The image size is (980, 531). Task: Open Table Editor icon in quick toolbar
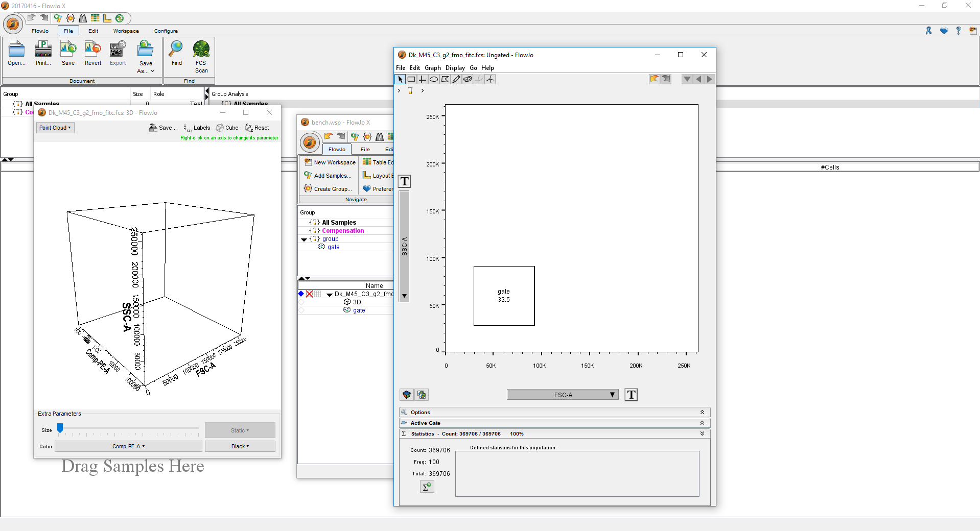[x=95, y=18]
